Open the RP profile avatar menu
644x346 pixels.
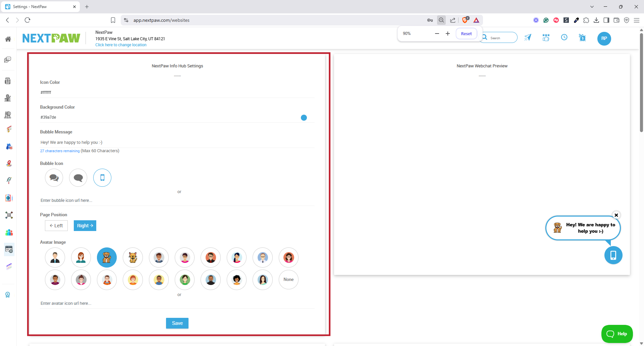point(604,39)
